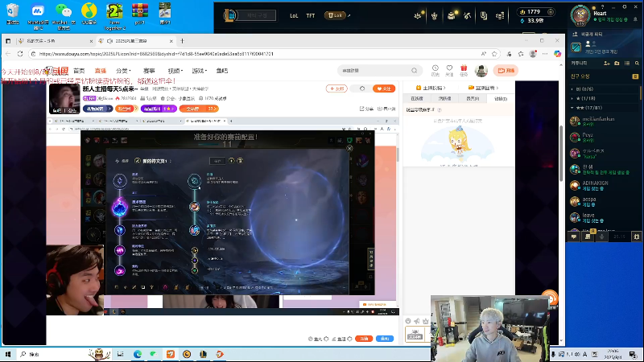Open the lotus emblem icon in LoL client
644x362 pixels.
point(418,15)
